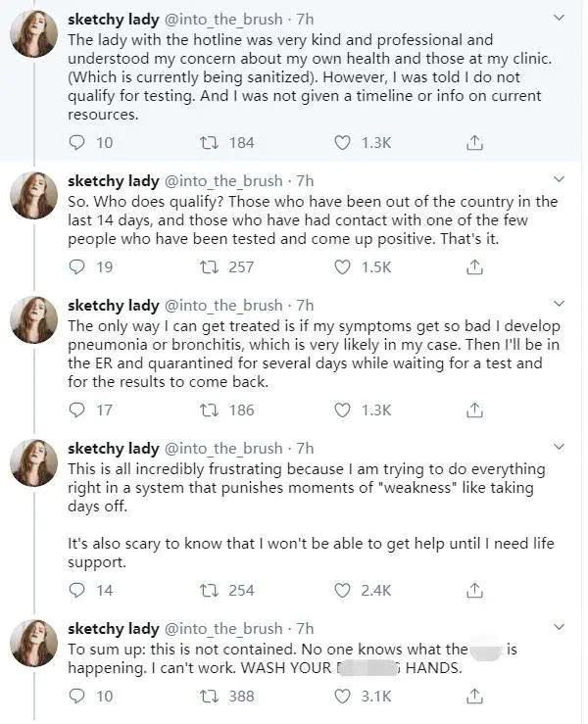Click the 7h timestamp on pneumonia tweet

(x=305, y=305)
